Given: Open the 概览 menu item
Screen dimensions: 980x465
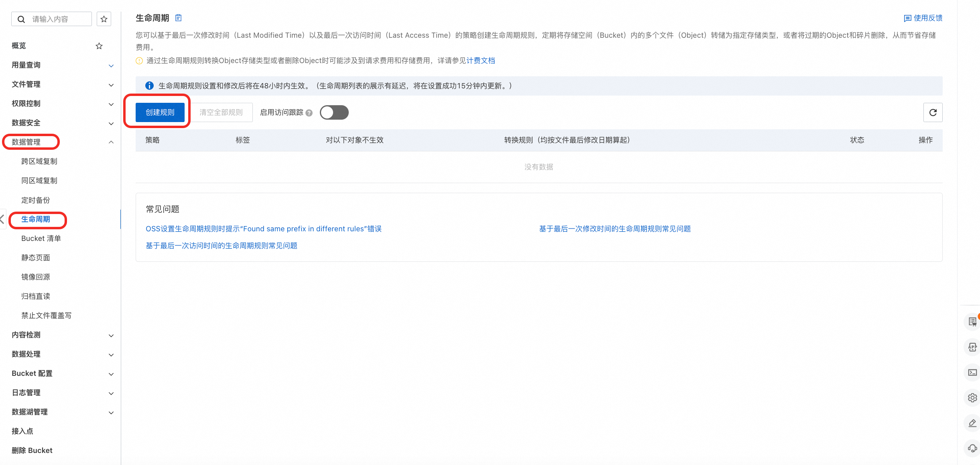Looking at the screenshot, I should point(19,46).
